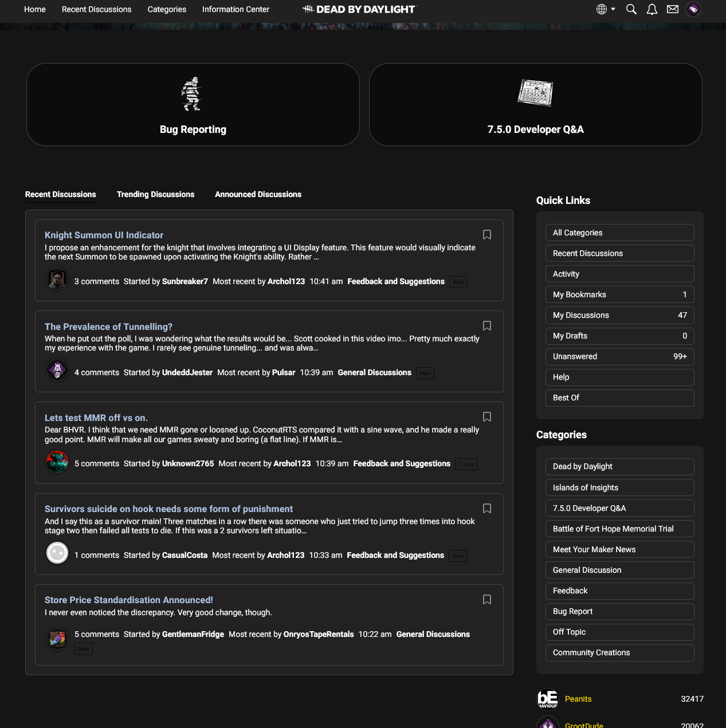Bookmark the Survivors suicide on hook discussion

pos(487,509)
